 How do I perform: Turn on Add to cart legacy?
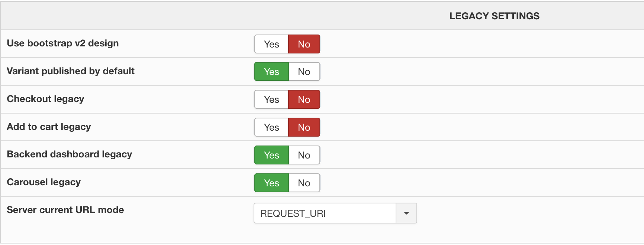tap(271, 127)
